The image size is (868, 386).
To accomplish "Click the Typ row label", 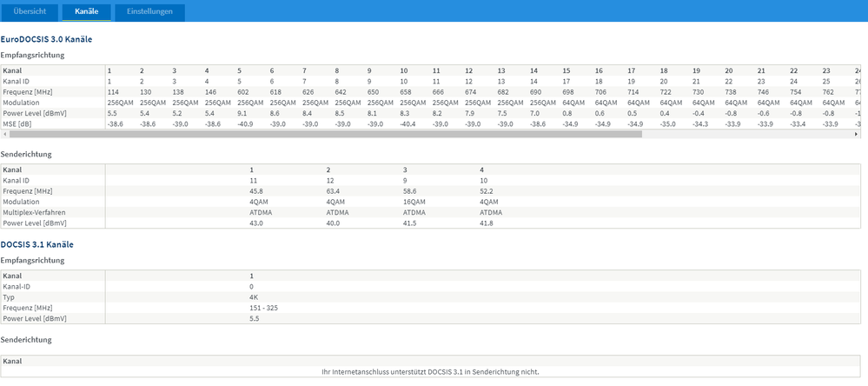I will click(x=9, y=297).
